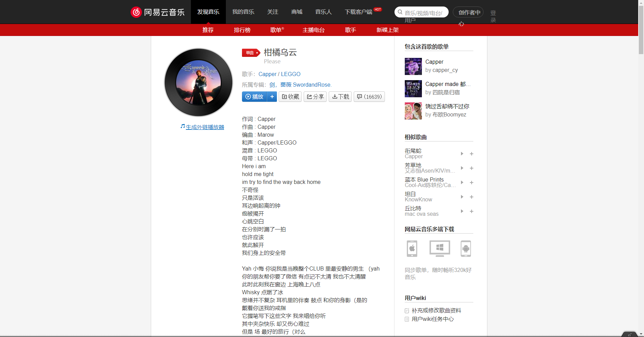Screen dimensions: 644x337
Task: Click the NetEase Cloud Music logo
Action: (x=158, y=12)
